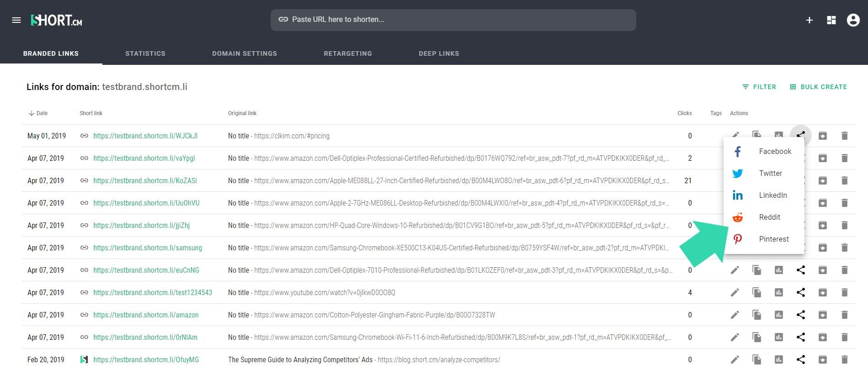868x370 pixels.
Task: Click the chain icon beside UuOhVU link
Action: pyautogui.click(x=84, y=203)
